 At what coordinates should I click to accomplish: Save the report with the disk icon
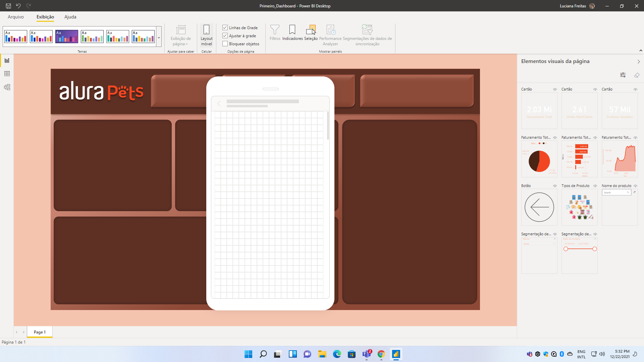pos(8,6)
